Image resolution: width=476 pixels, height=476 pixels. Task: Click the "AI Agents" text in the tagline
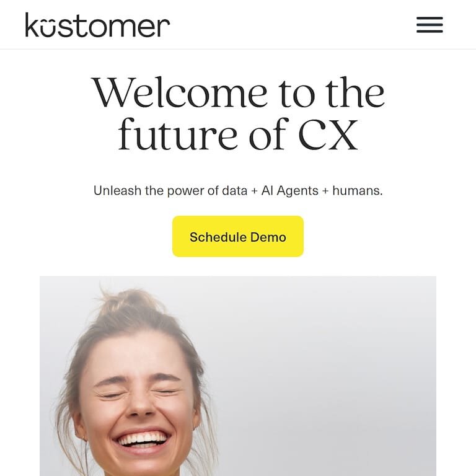tap(289, 192)
